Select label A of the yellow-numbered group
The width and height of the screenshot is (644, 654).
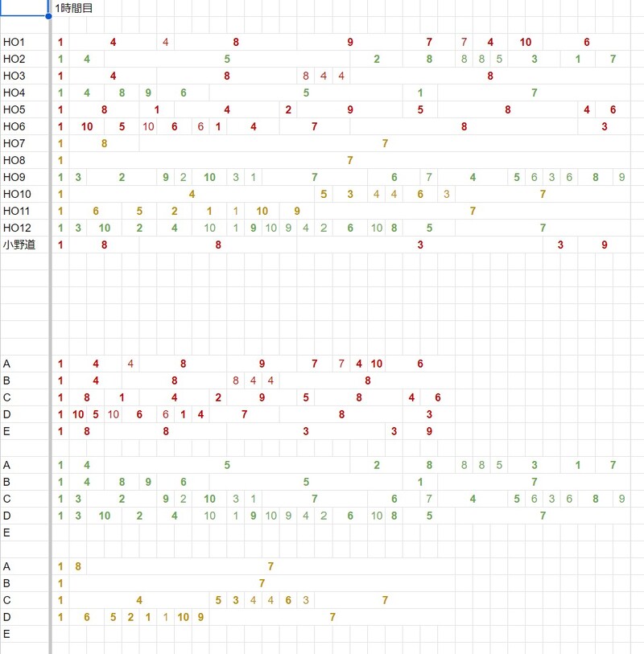click(6, 566)
